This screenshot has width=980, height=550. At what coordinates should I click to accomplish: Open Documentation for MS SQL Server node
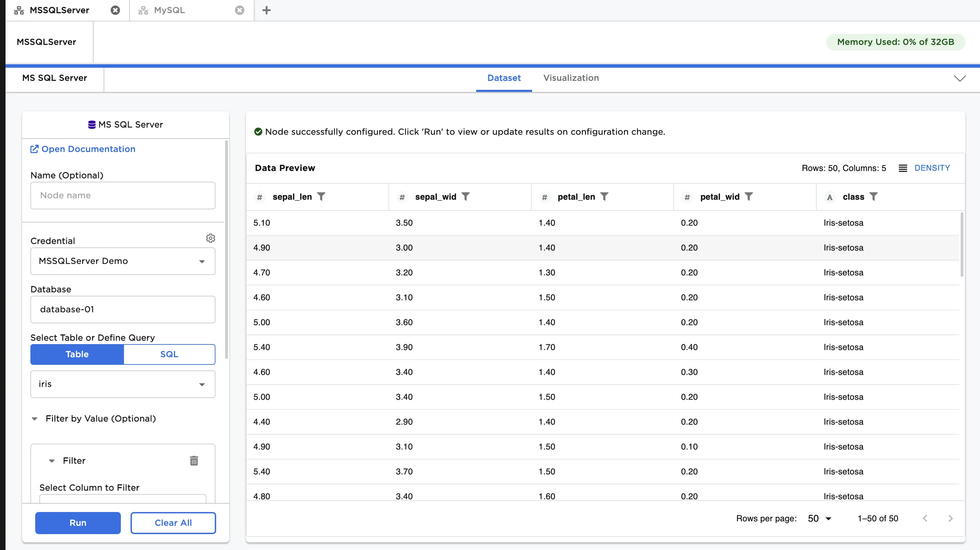click(x=82, y=149)
